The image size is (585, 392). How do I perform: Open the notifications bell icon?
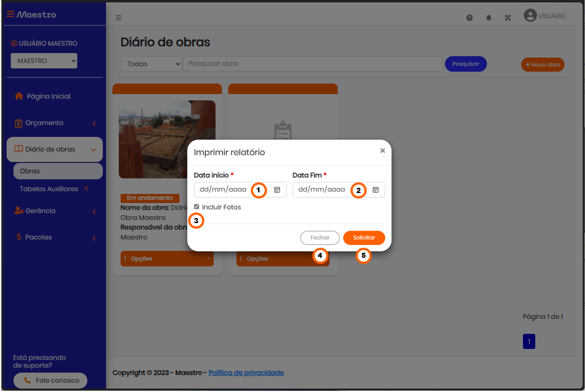point(489,17)
